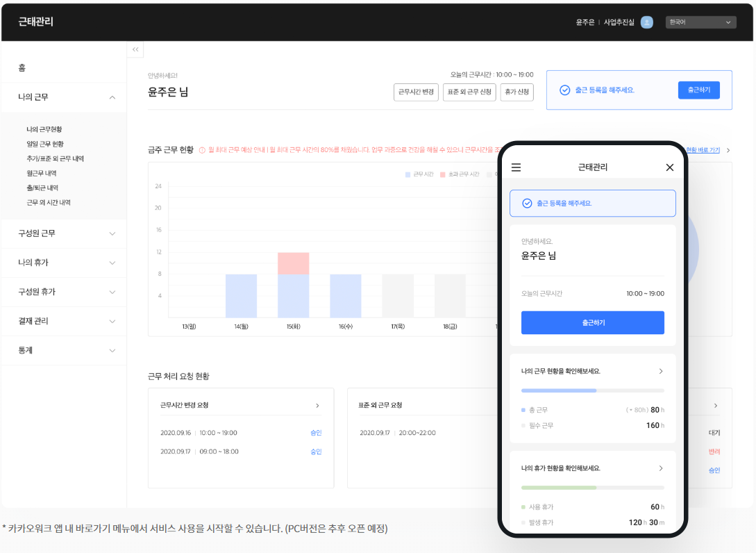This screenshot has height=553, width=756.
Task: Click 승인 status for 09:00 ~ 18:00 request
Action: tap(316, 452)
